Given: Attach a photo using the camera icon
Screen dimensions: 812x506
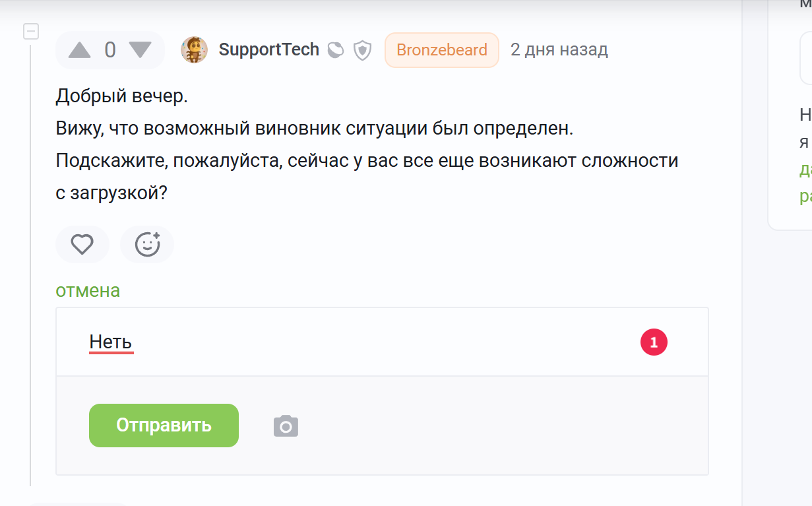Looking at the screenshot, I should click(286, 426).
